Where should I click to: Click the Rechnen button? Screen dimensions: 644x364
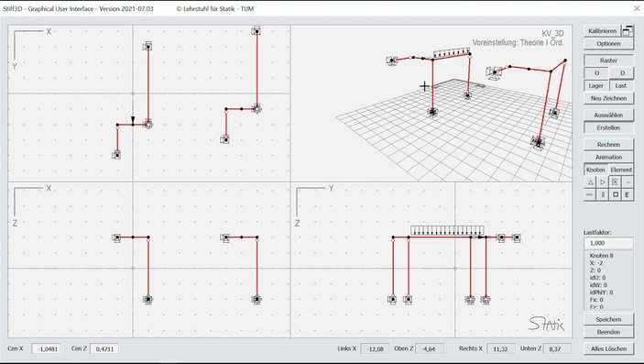pos(608,144)
